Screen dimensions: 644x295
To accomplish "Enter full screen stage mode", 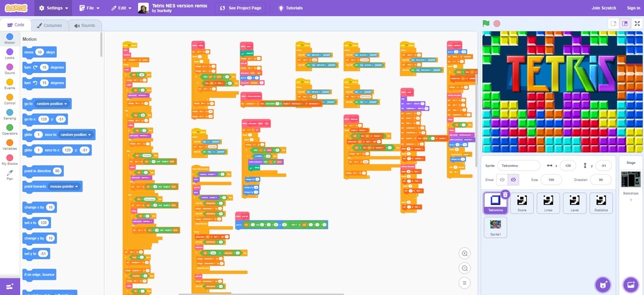I will pos(637,24).
